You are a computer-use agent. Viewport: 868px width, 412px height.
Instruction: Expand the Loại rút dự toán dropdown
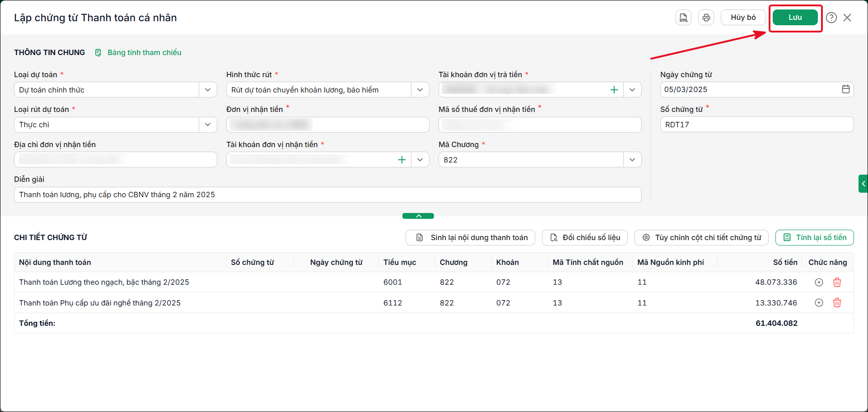coord(208,125)
